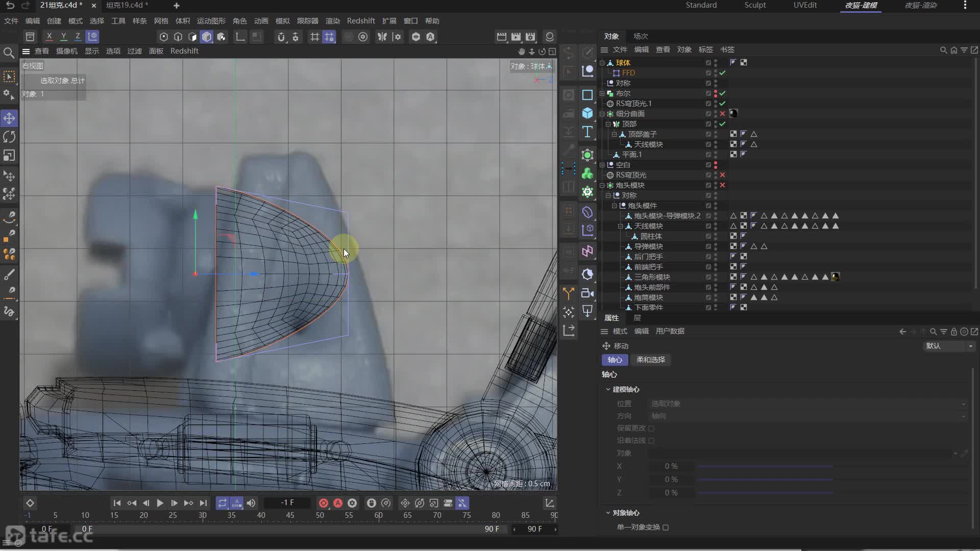Click the attribute manager lock icon

pyautogui.click(x=953, y=332)
